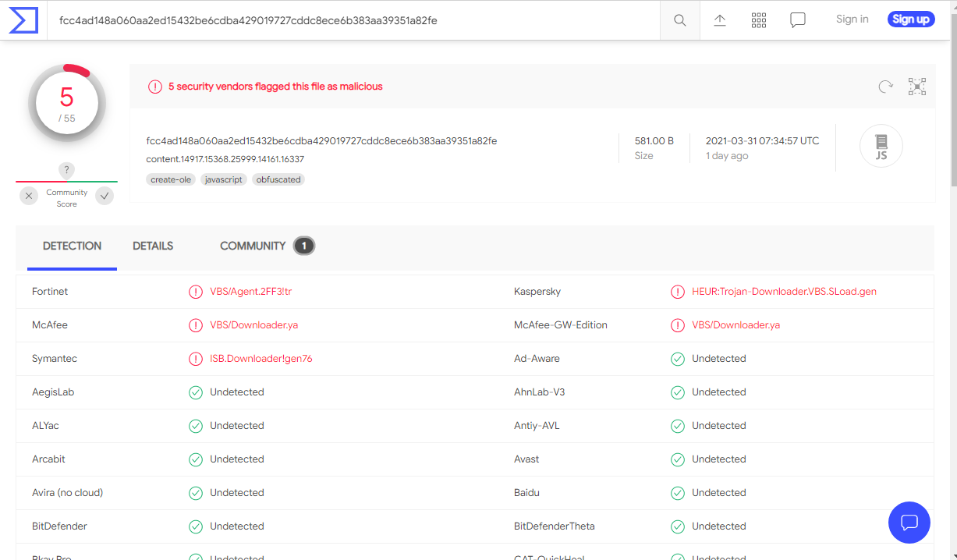Click the similar files graph icon

pos(917,87)
